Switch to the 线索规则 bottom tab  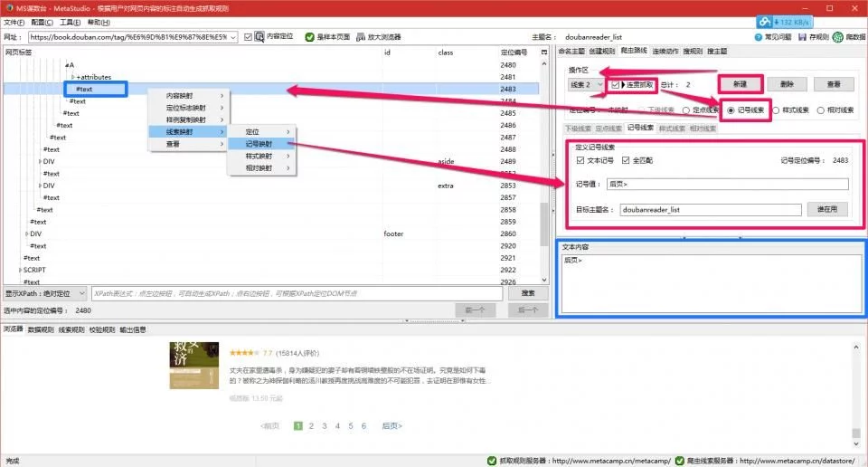(x=71, y=329)
